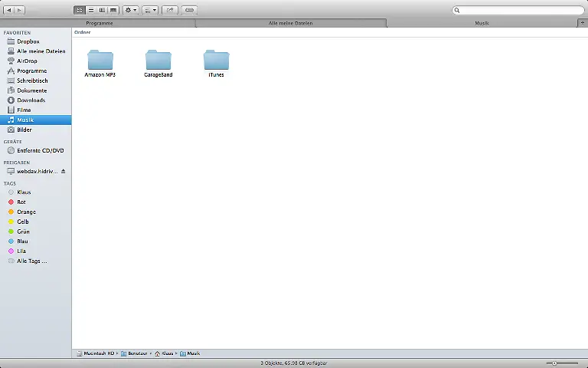Switch to the Programme tab
This screenshot has width=588, height=368.
(x=99, y=23)
